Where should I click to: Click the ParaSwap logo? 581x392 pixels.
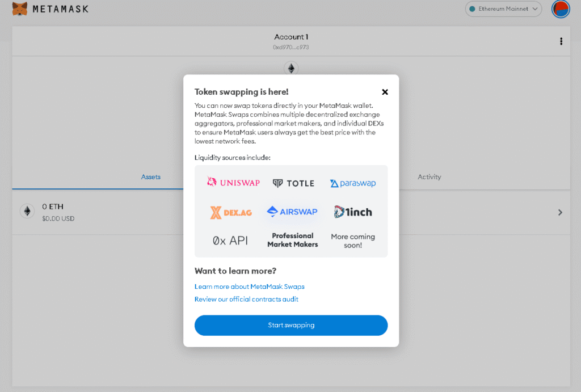(353, 183)
